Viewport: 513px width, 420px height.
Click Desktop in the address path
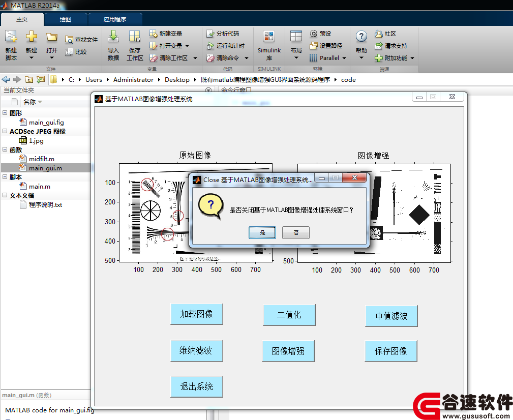click(177, 79)
